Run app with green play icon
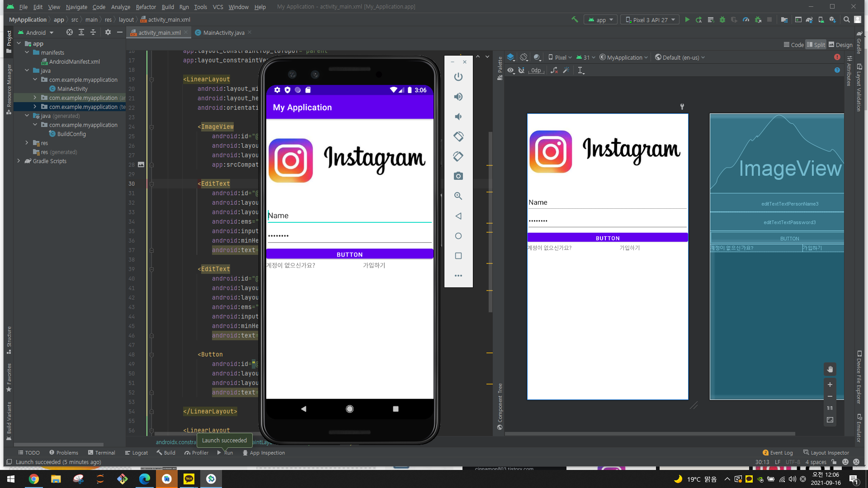Screen dimensions: 868x488 [x=687, y=20]
